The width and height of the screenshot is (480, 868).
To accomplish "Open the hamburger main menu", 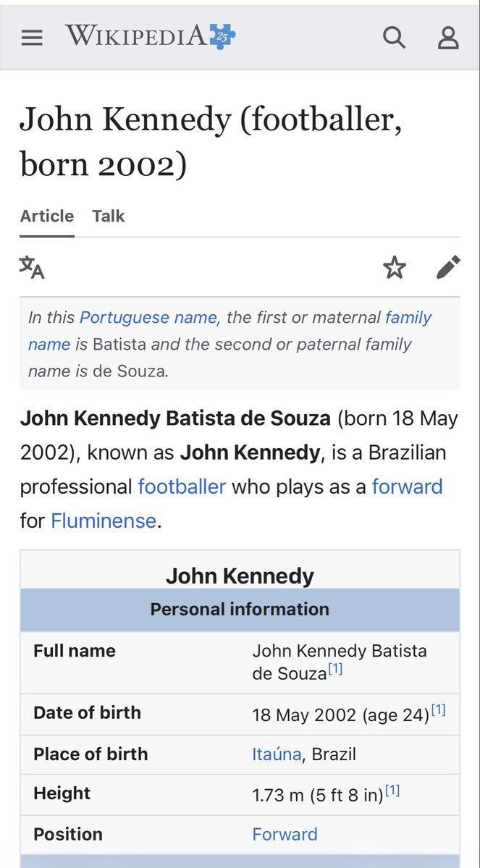I will (32, 38).
